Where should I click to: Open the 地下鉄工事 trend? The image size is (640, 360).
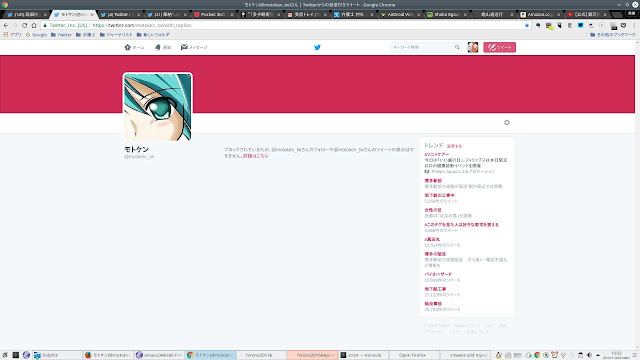coord(435,289)
